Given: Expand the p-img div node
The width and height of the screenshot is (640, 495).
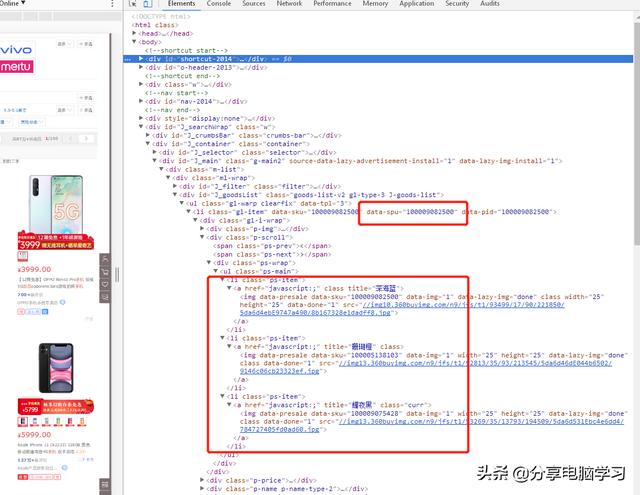Looking at the screenshot, I should click(x=202, y=229).
